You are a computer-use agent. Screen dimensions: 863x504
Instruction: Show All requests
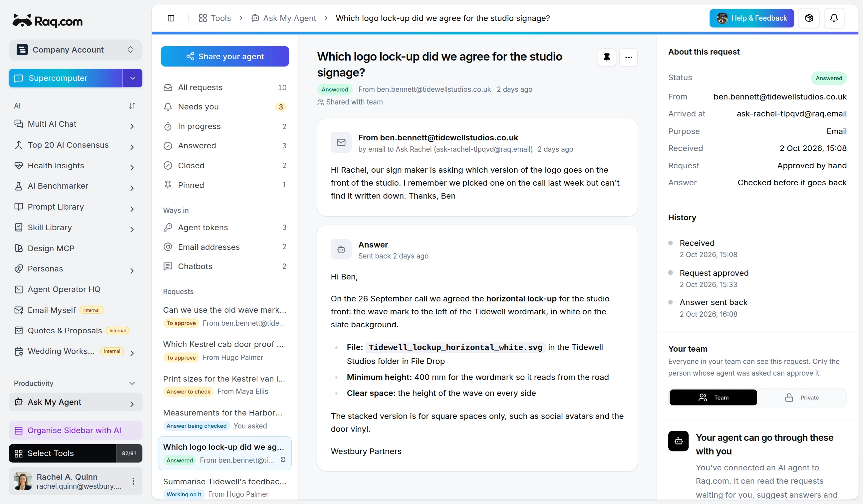(225, 87)
